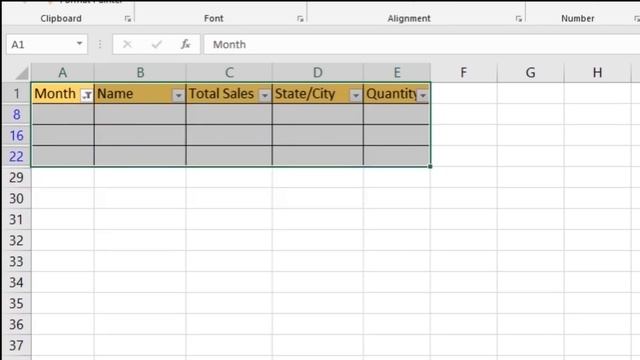Click the Select All corner triangle
640x360 pixels.
[x=22, y=73]
